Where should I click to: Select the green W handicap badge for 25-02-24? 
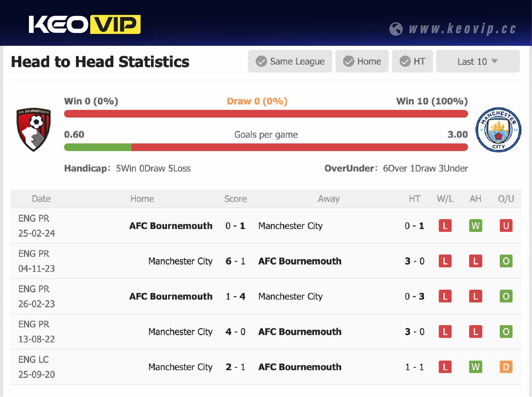(475, 226)
